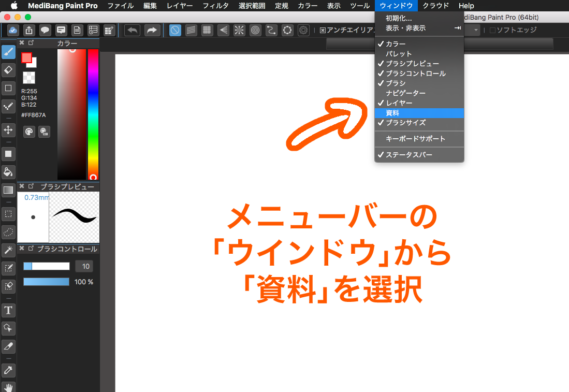The width and height of the screenshot is (569, 392).
Task: Choose the Dot pen tool
Action: 8,106
